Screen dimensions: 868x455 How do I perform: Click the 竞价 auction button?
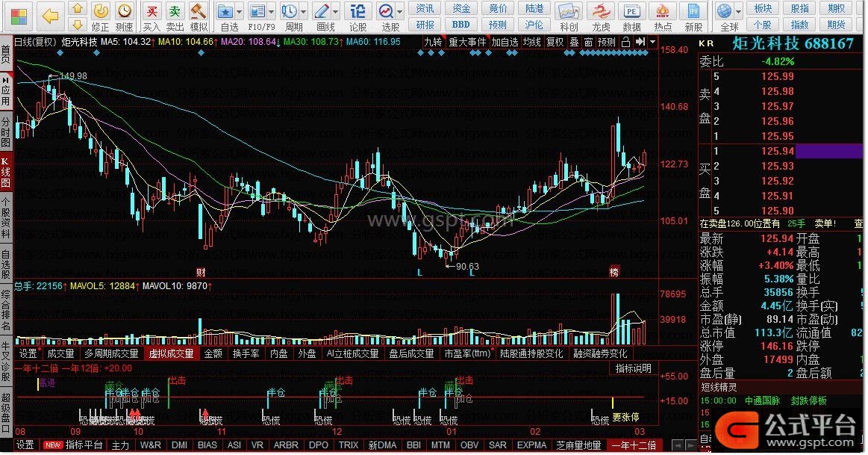pyautogui.click(x=498, y=8)
